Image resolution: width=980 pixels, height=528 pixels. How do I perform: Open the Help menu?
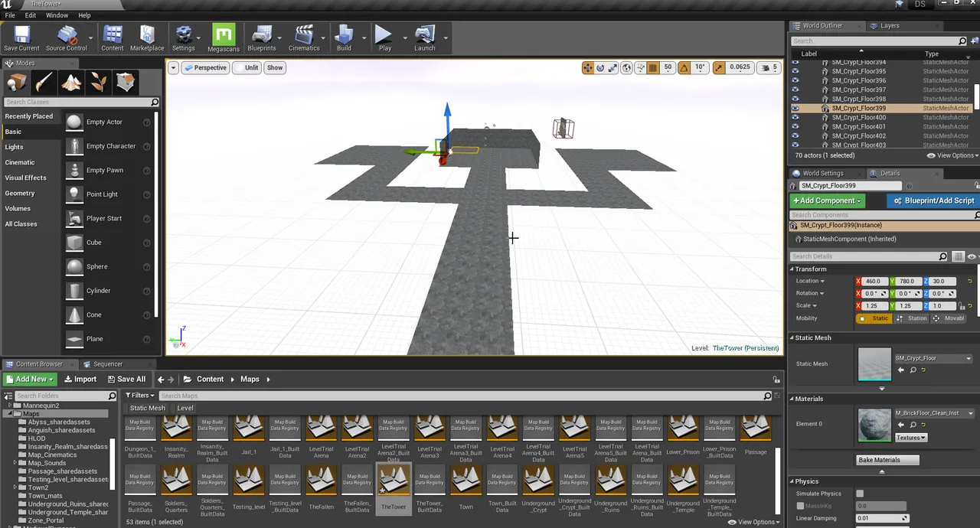tap(84, 15)
